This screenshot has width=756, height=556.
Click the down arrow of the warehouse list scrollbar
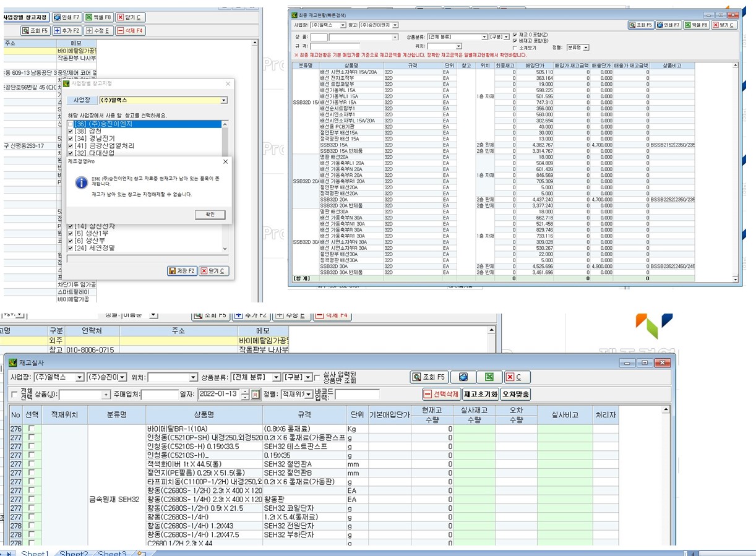tap(225, 248)
